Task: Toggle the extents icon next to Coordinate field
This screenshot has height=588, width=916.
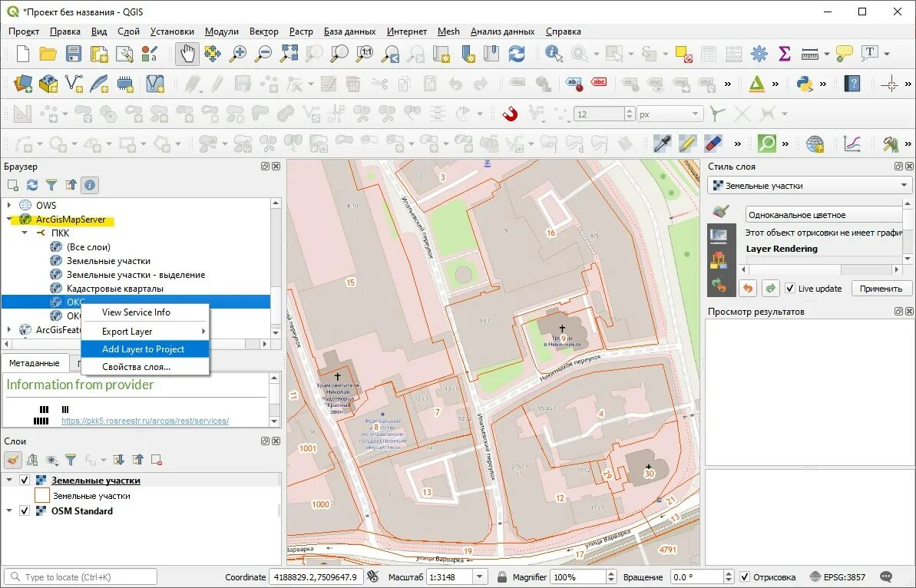Action: pyautogui.click(x=374, y=577)
